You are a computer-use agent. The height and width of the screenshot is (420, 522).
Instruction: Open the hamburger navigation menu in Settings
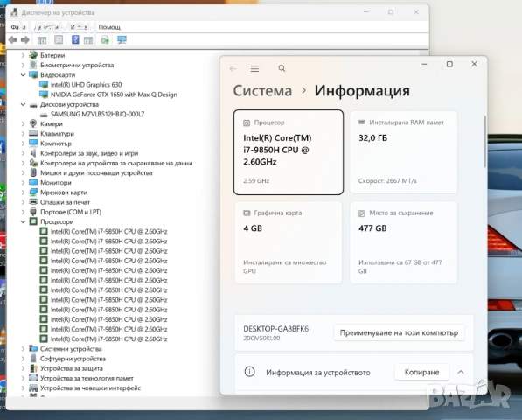(x=254, y=68)
